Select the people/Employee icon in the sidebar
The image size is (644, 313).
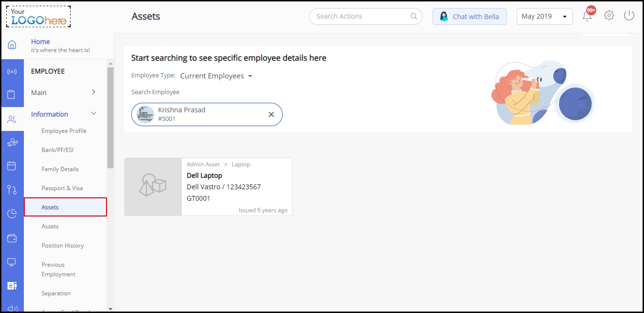[x=12, y=119]
